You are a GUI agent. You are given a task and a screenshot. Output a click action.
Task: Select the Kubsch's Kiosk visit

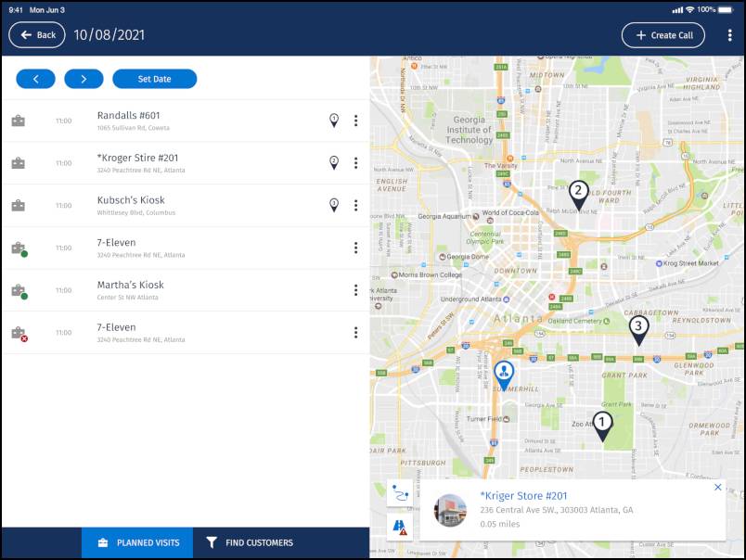(x=186, y=206)
